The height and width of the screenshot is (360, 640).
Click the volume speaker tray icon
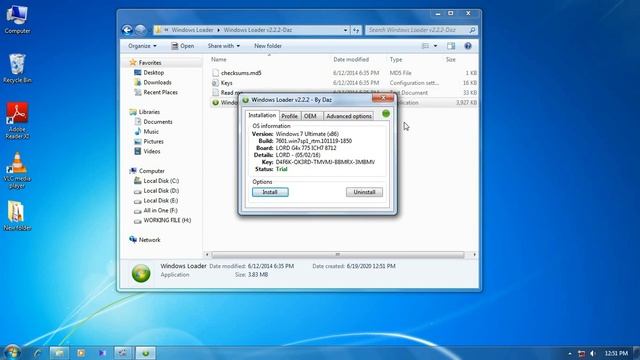tap(593, 353)
